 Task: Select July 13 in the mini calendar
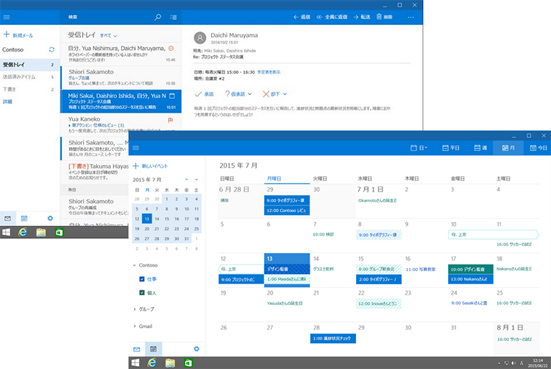tap(147, 219)
